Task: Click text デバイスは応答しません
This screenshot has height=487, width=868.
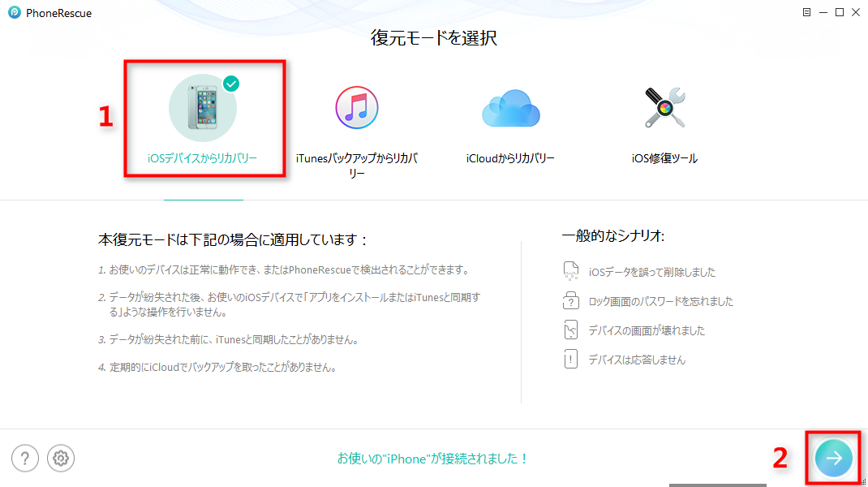Action: 637,360
